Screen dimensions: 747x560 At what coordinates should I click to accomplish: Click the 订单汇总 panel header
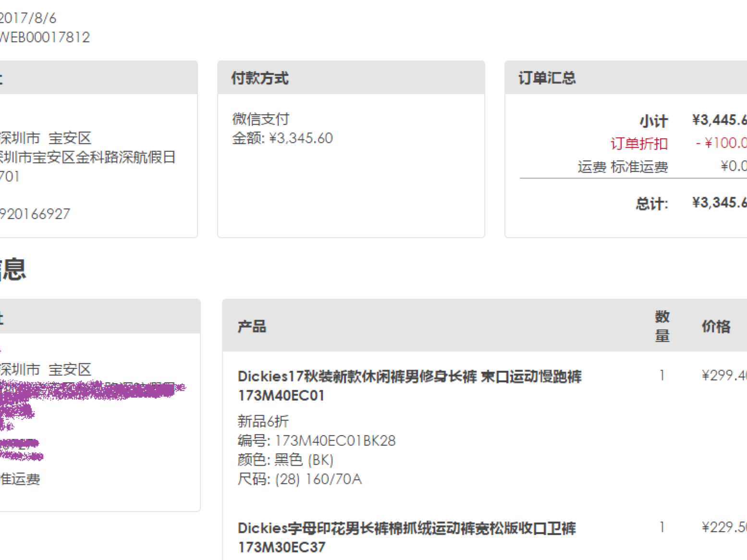coord(626,77)
